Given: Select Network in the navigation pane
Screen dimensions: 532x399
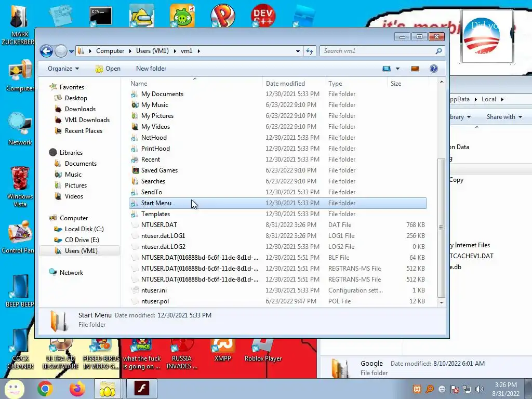Looking at the screenshot, I should coord(71,272).
